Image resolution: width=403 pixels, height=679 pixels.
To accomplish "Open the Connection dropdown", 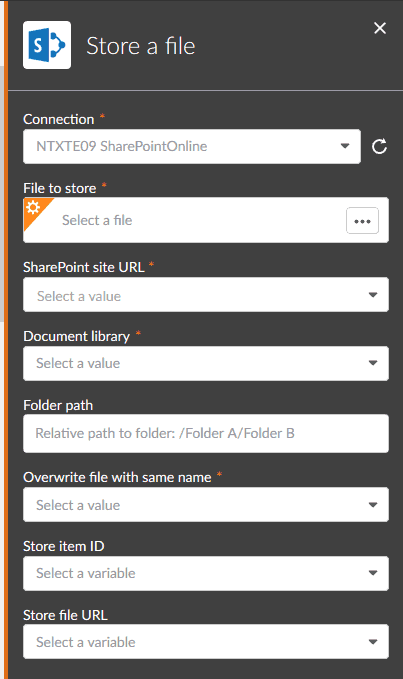I will (x=192, y=146).
